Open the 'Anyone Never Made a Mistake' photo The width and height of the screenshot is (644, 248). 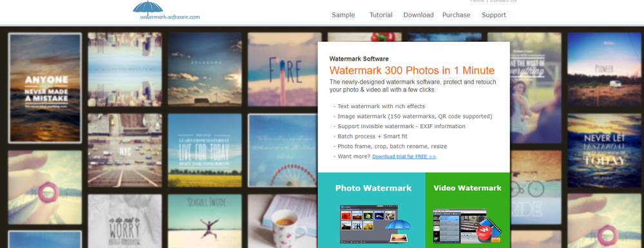pos(45,88)
